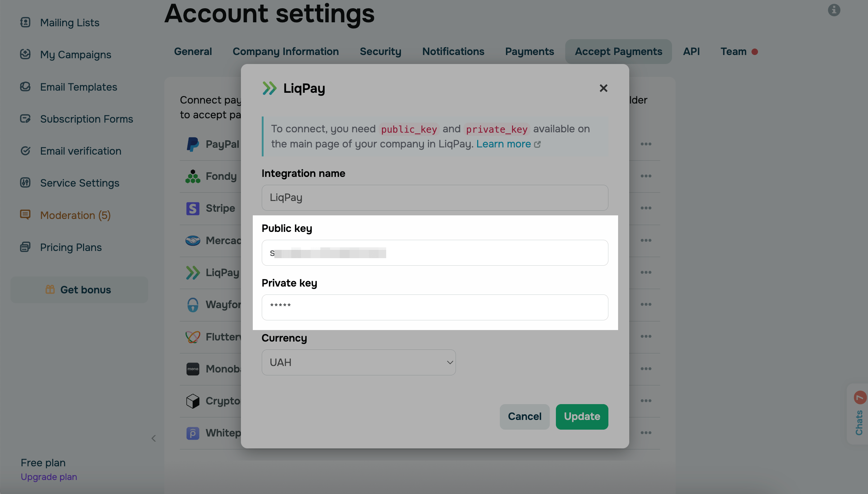
Task: Switch to the Security tab
Action: point(380,51)
